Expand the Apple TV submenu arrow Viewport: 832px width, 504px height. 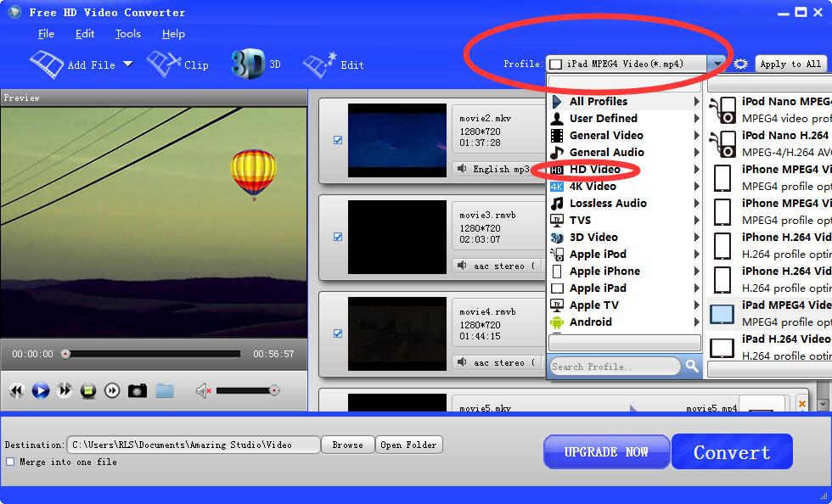pos(696,305)
